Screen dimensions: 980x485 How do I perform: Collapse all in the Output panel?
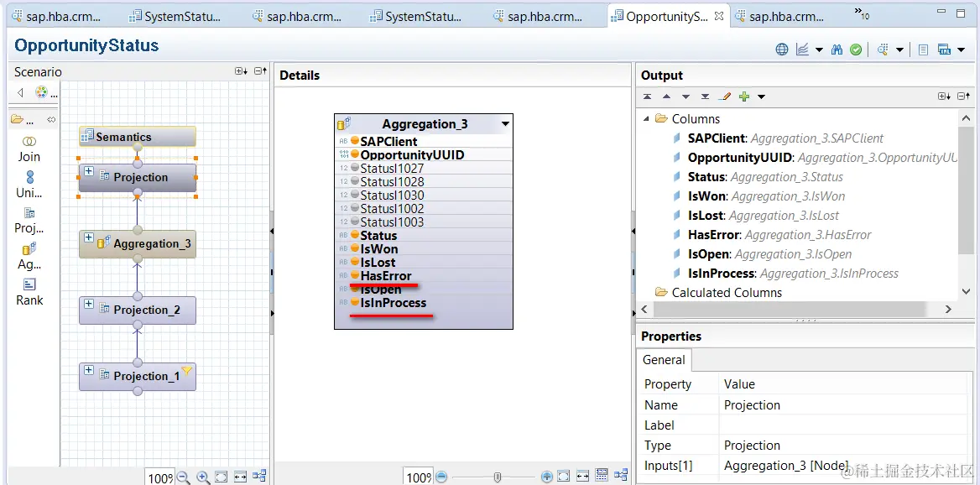click(x=963, y=96)
